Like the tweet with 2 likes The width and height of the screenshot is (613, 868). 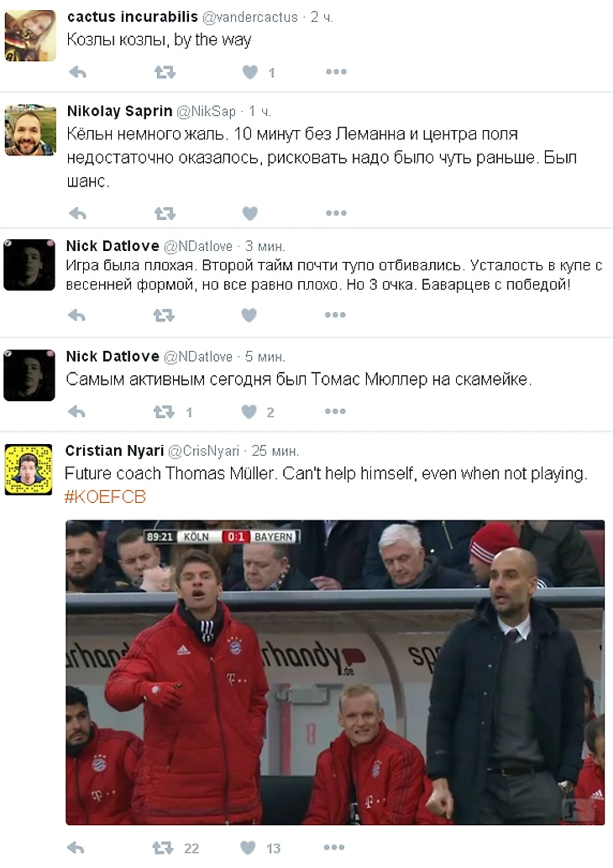pyautogui.click(x=249, y=411)
